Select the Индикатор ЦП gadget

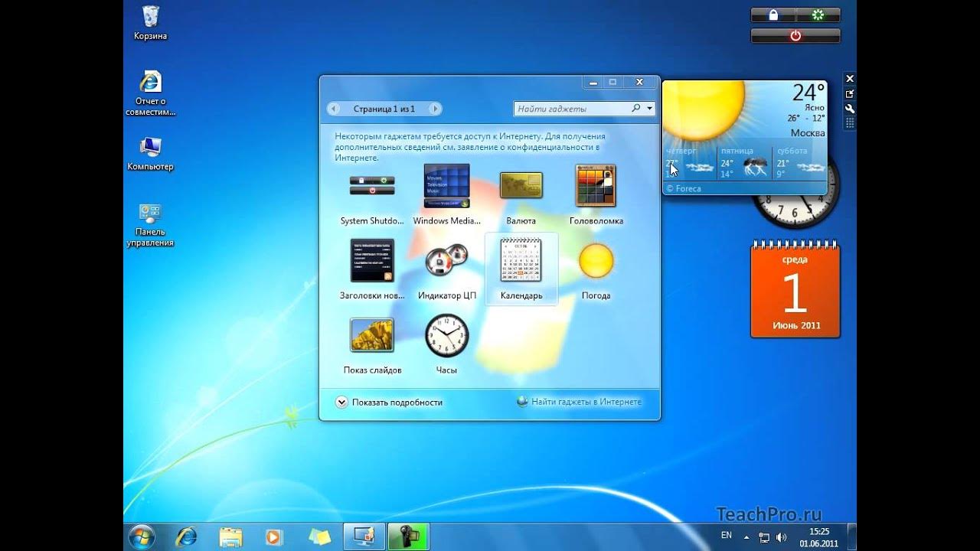[x=447, y=269]
